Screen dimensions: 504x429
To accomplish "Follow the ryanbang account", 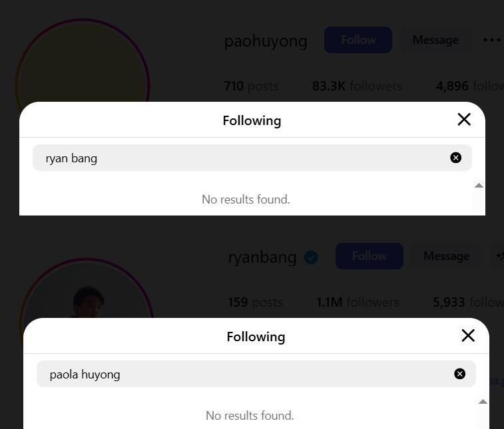I will pyautogui.click(x=369, y=256).
